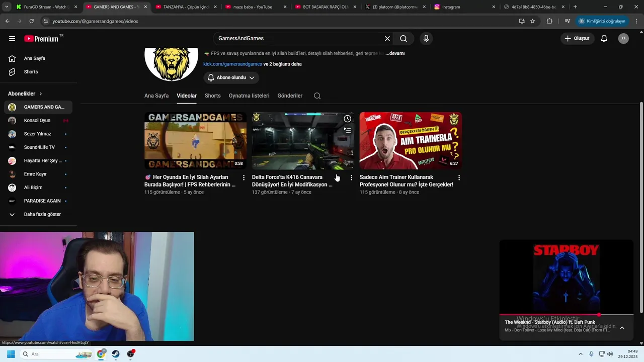This screenshot has width=644, height=362.
Task: Switch to the channel Ana Sayfa tab
Action: pos(156,96)
